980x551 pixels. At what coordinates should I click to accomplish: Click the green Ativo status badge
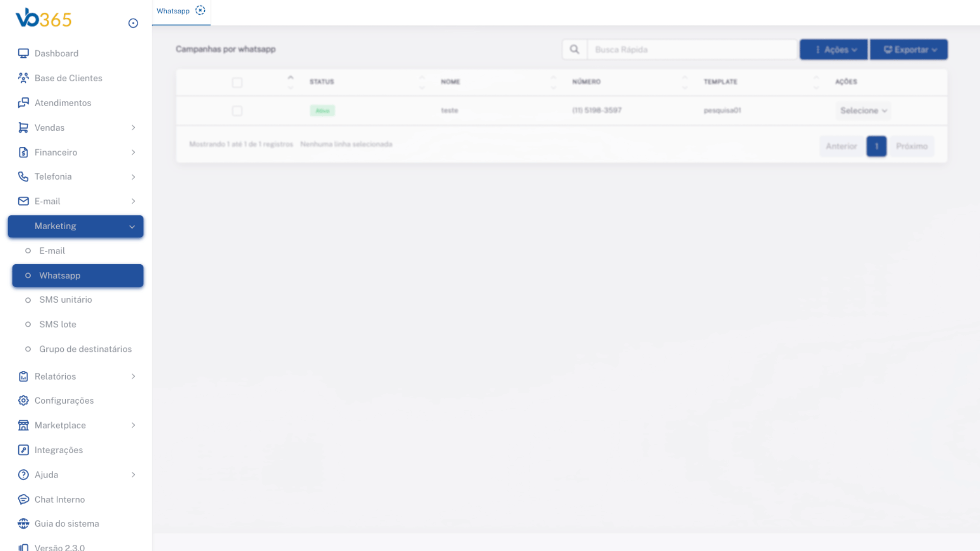click(322, 111)
